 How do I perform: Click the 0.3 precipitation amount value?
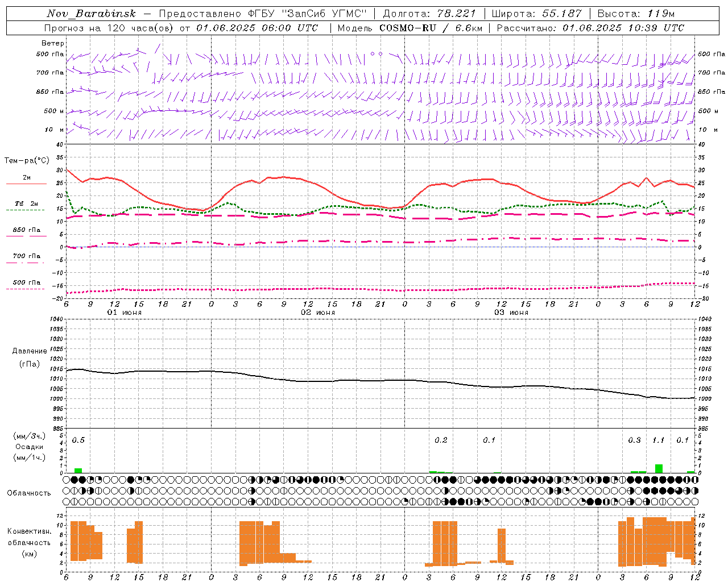tap(634, 440)
